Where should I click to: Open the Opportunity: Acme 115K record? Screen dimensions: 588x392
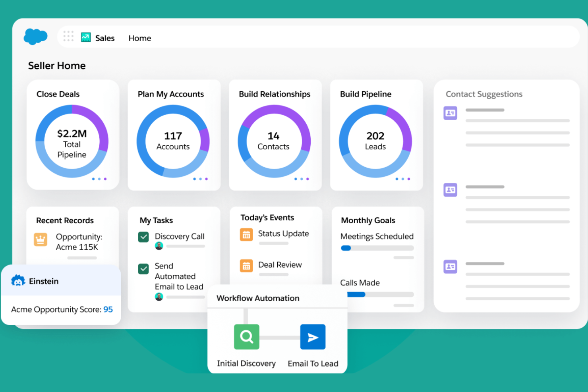click(x=79, y=242)
